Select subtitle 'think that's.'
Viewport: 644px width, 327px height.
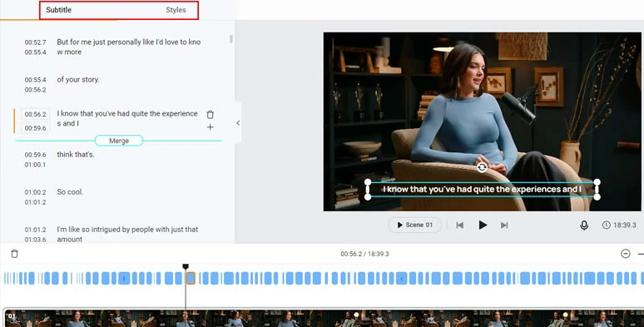tap(76, 155)
